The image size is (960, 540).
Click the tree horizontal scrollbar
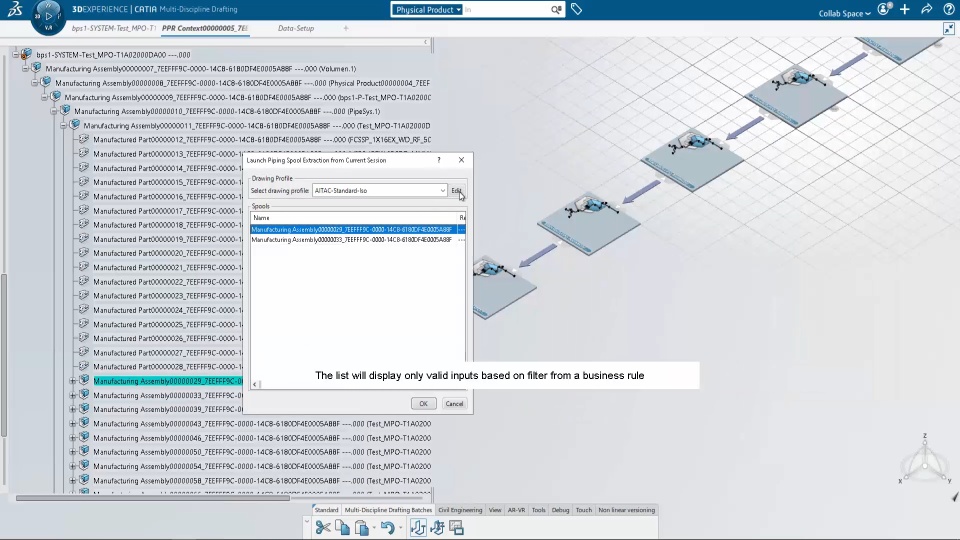(x=152, y=498)
